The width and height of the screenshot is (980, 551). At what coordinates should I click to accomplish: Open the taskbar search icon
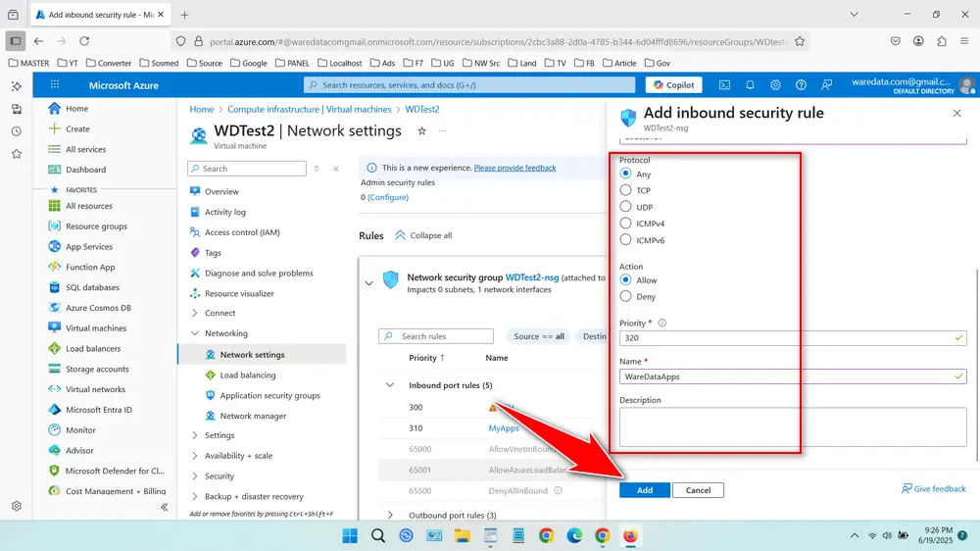[x=378, y=536]
